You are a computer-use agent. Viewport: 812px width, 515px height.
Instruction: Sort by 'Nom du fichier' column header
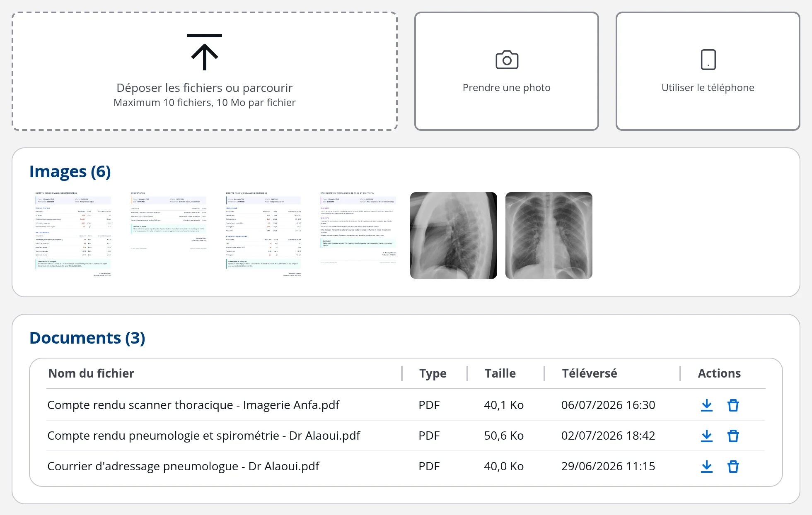[91, 373]
